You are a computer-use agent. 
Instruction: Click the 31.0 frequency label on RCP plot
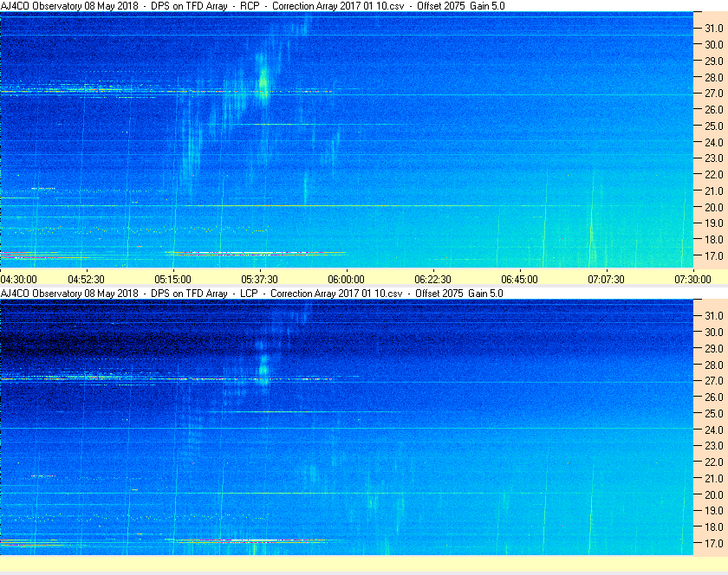(714, 29)
